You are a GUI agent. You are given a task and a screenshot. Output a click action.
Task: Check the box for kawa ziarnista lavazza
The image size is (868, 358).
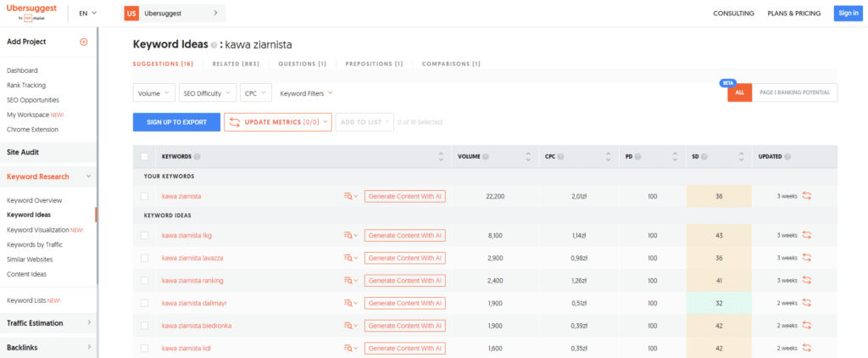tap(144, 258)
